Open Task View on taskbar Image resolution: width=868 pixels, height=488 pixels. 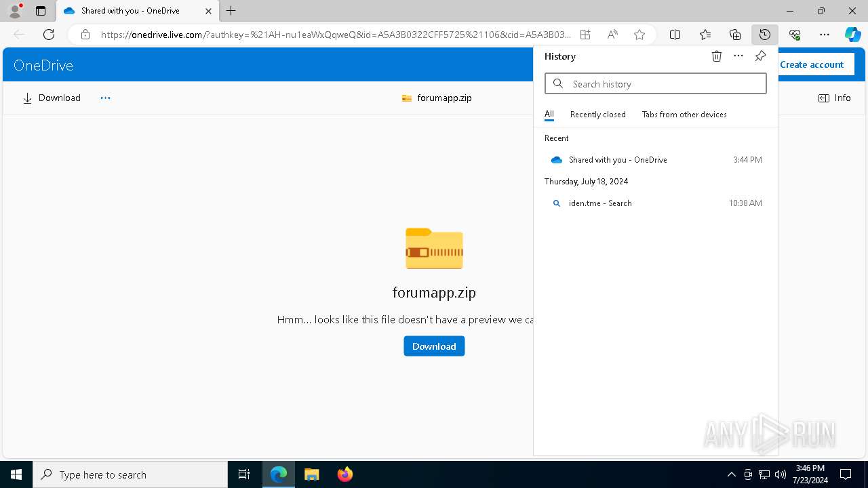244,474
